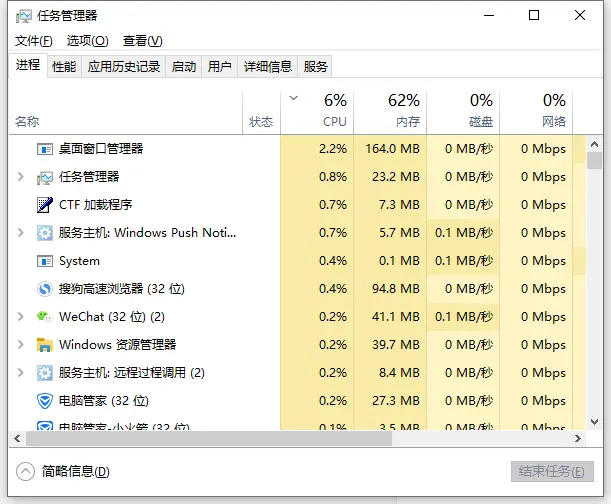Screen dimensions: 611x504
Task: Click the System process icon
Action: pos(45,261)
